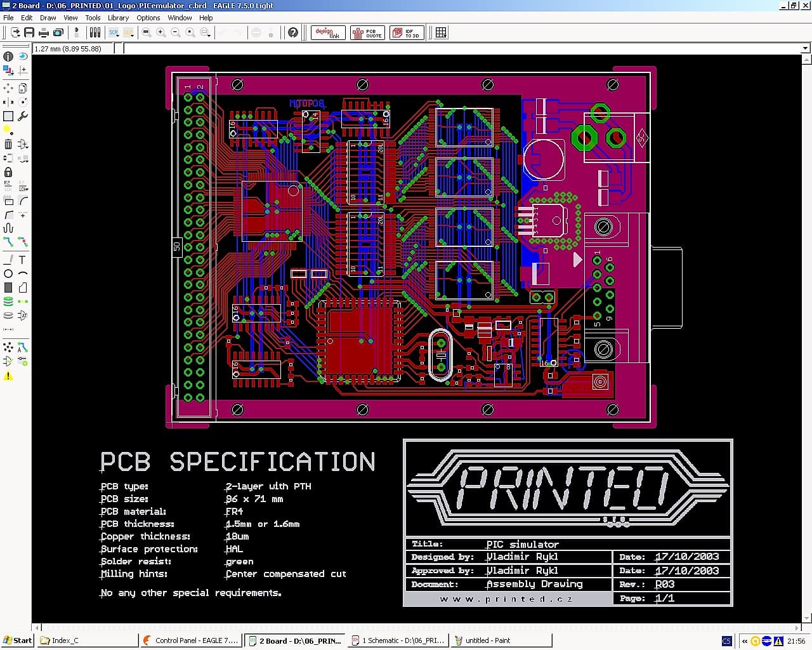
Task: Select the Circle tool
Action: tap(8, 274)
